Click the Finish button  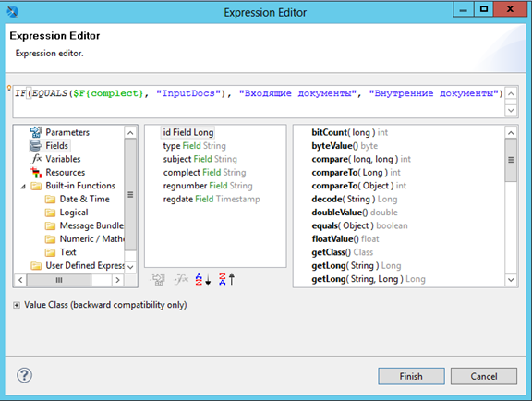(411, 376)
